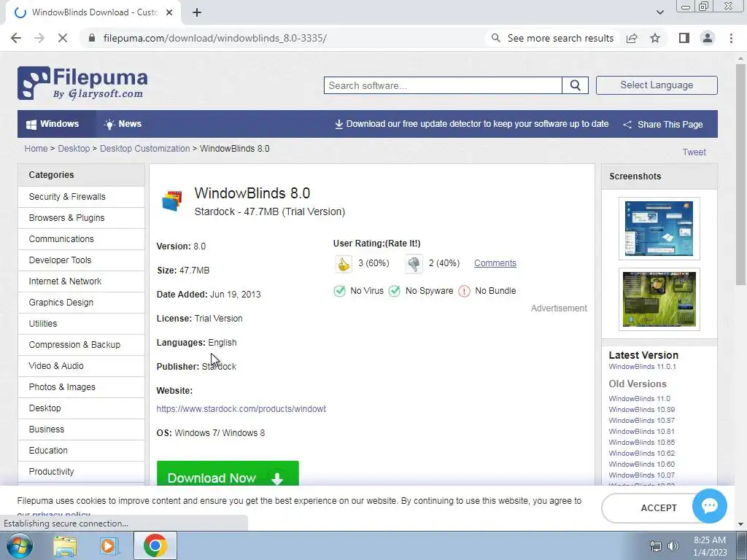Click the Download Now button
This screenshot has height=560, width=747.
coord(228,473)
